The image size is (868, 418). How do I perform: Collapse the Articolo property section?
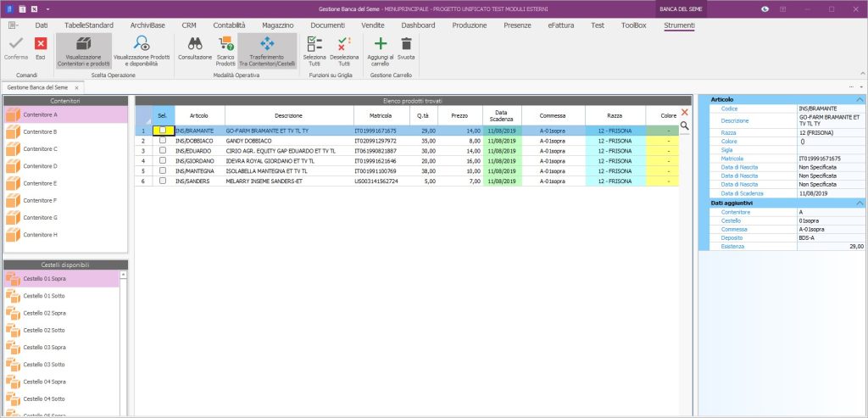(x=860, y=100)
